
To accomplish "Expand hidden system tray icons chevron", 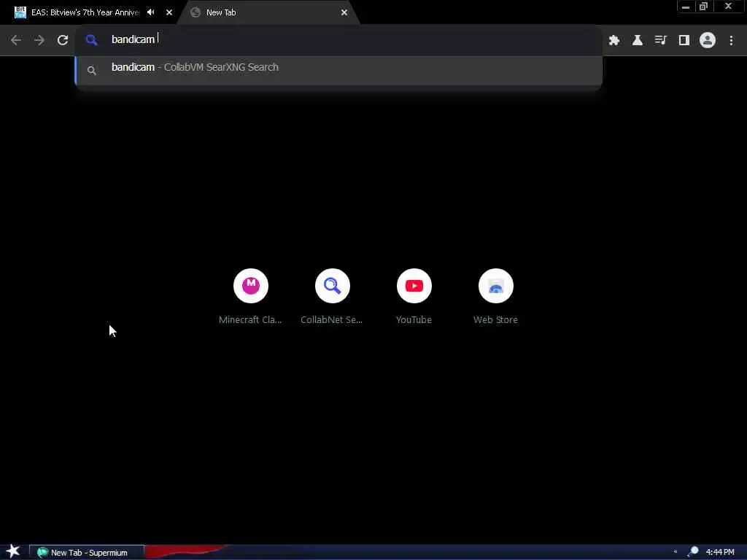I will click(x=676, y=552).
